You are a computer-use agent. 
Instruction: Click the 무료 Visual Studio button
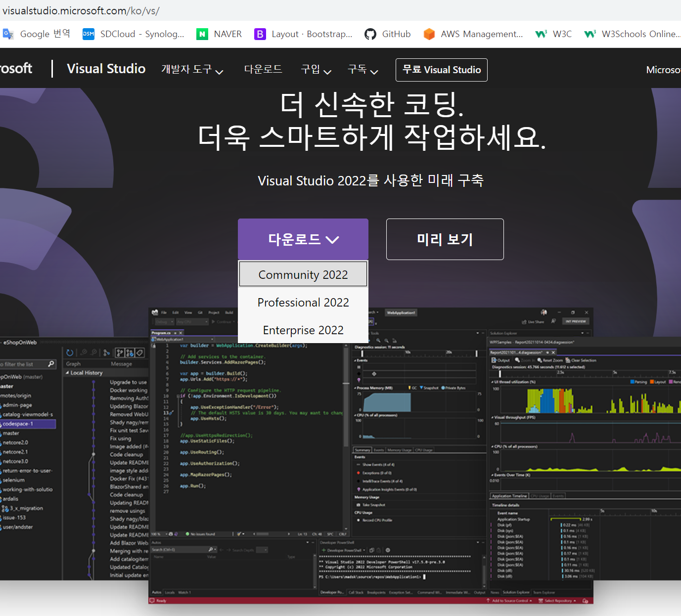pos(442,70)
